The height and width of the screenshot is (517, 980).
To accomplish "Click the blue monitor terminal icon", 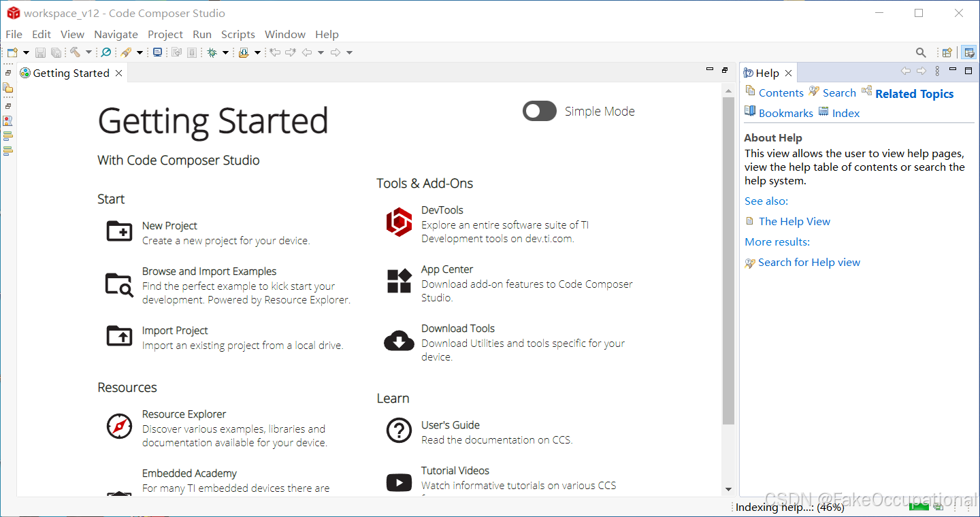I will coord(157,52).
